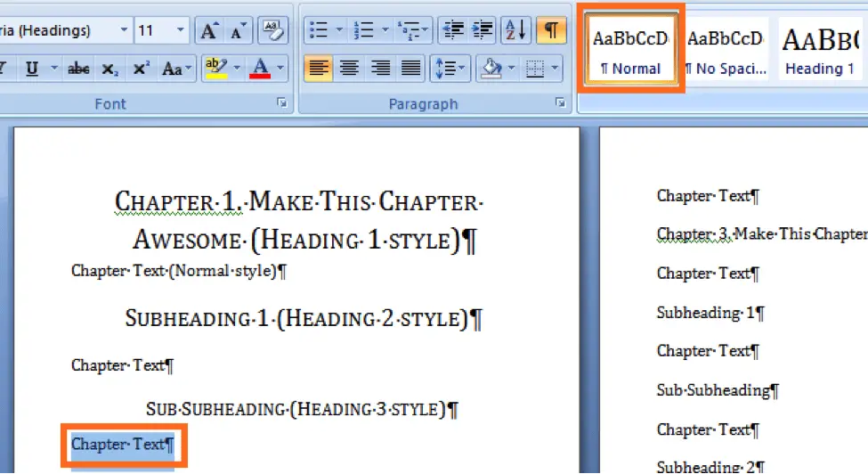Click 'Subheading 1' on second page
This screenshot has width=868, height=474.
[x=710, y=313]
